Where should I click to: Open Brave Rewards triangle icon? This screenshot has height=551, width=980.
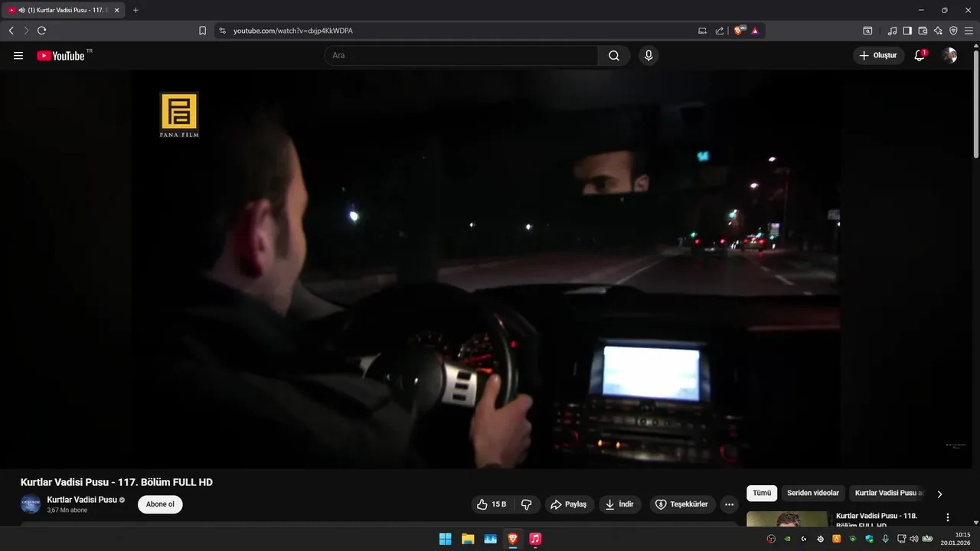(x=755, y=31)
